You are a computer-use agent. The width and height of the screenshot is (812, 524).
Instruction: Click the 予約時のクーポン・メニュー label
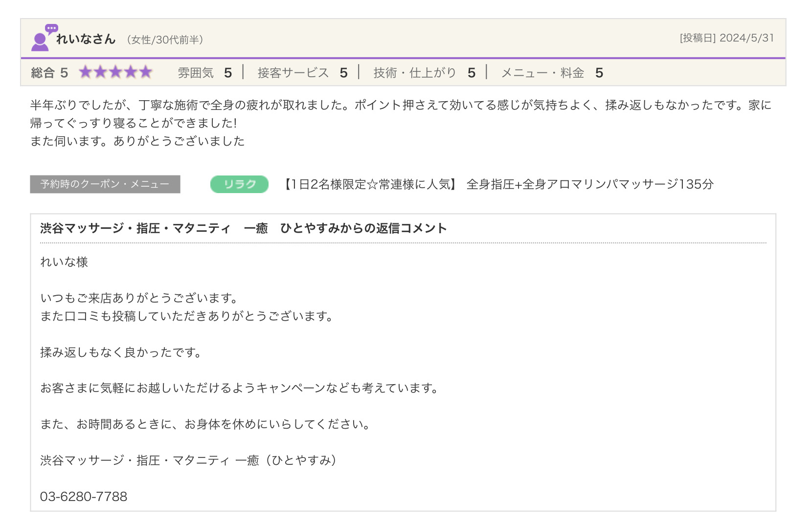(x=105, y=184)
